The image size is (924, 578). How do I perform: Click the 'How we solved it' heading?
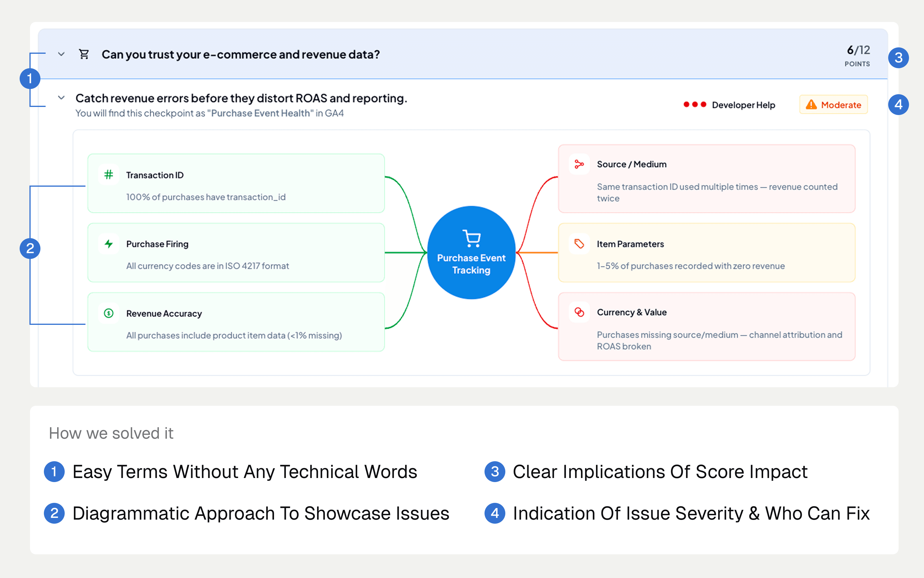(x=111, y=433)
